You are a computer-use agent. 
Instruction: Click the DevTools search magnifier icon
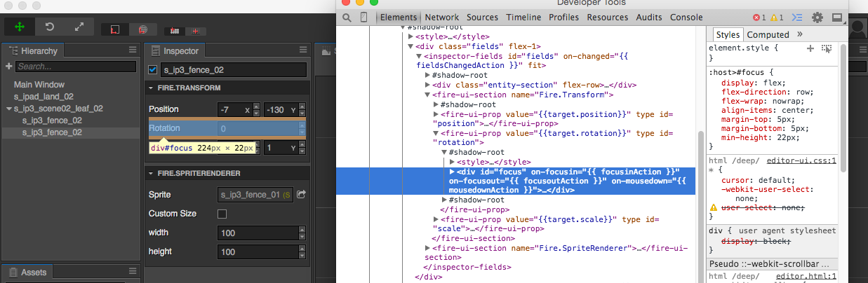pyautogui.click(x=347, y=17)
